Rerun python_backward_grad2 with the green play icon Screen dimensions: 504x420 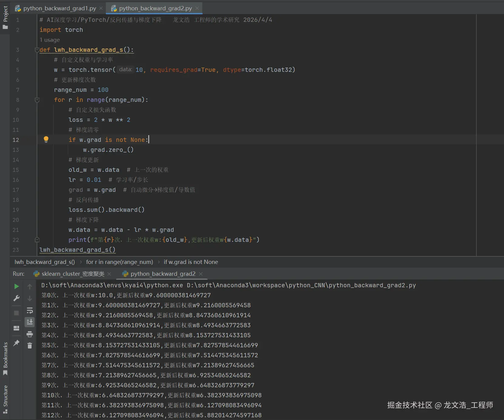pos(16,286)
